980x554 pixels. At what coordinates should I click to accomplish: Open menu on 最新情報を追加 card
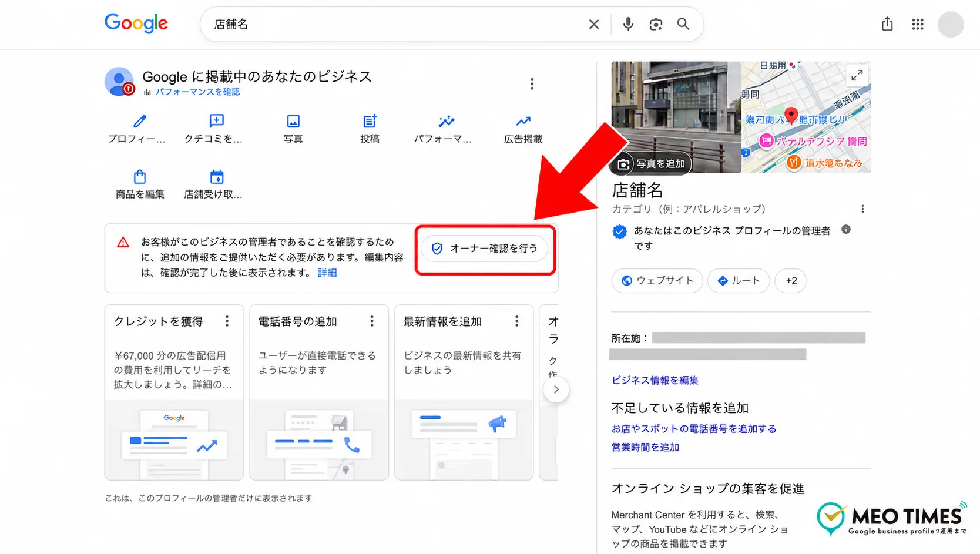(x=516, y=321)
